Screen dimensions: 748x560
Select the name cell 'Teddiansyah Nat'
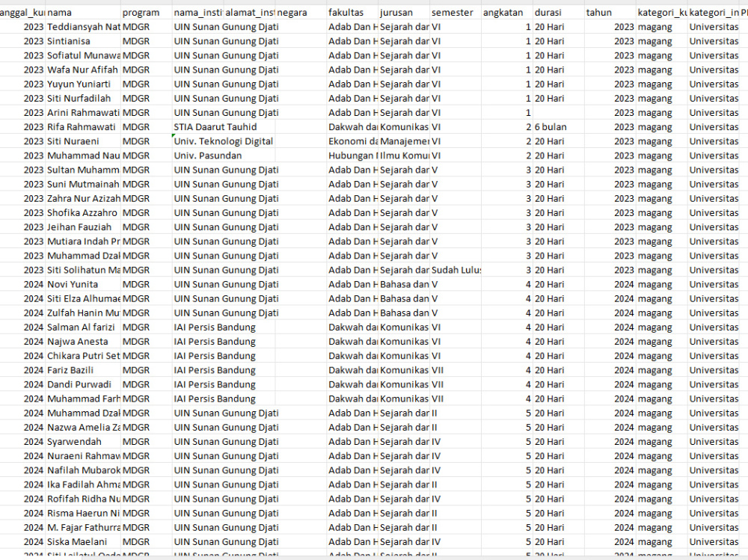83,27
